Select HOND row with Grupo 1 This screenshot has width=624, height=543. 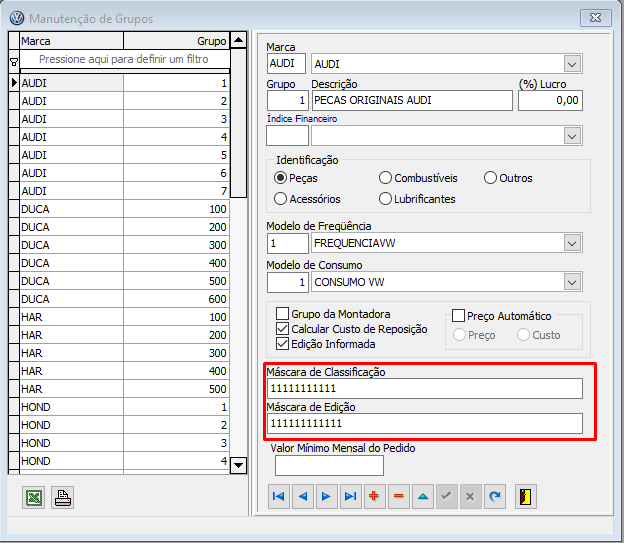(125, 407)
